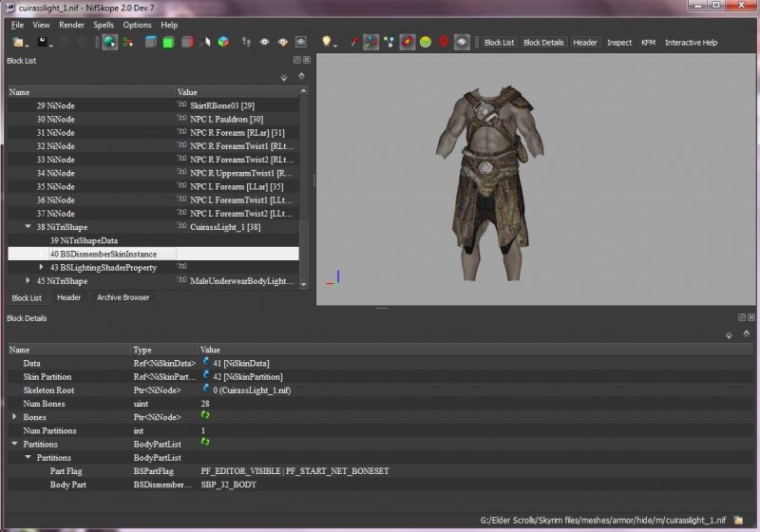
Task: Click the Block Details double-up arrows
Action: pos(747,333)
